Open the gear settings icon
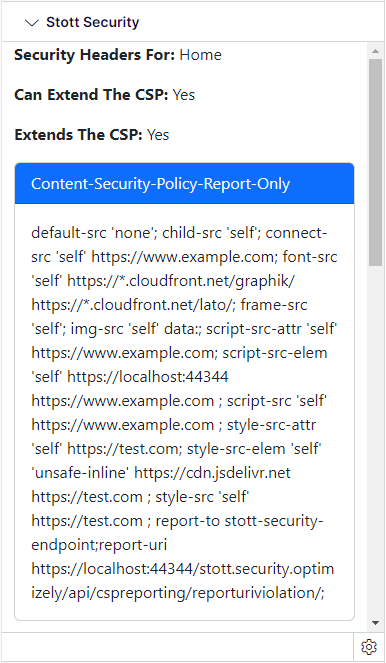 point(369,647)
